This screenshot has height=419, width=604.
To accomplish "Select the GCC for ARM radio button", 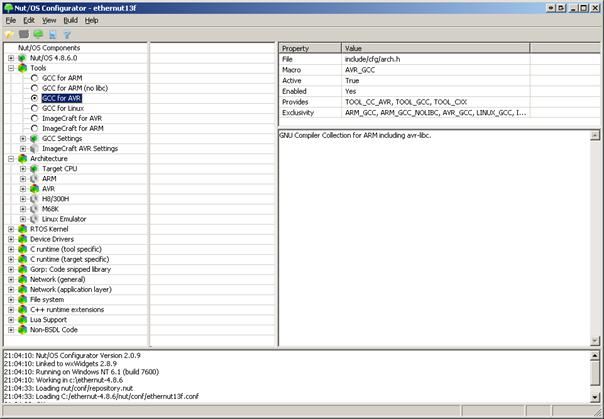I will [34, 78].
